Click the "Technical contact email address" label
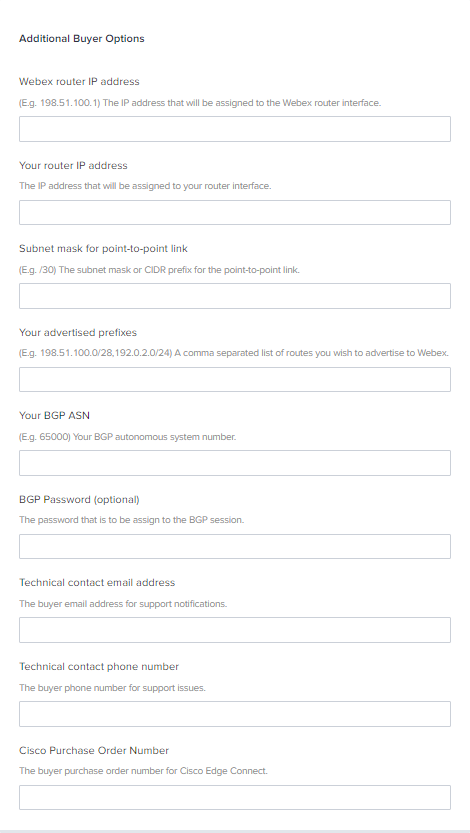 [x=97, y=583]
